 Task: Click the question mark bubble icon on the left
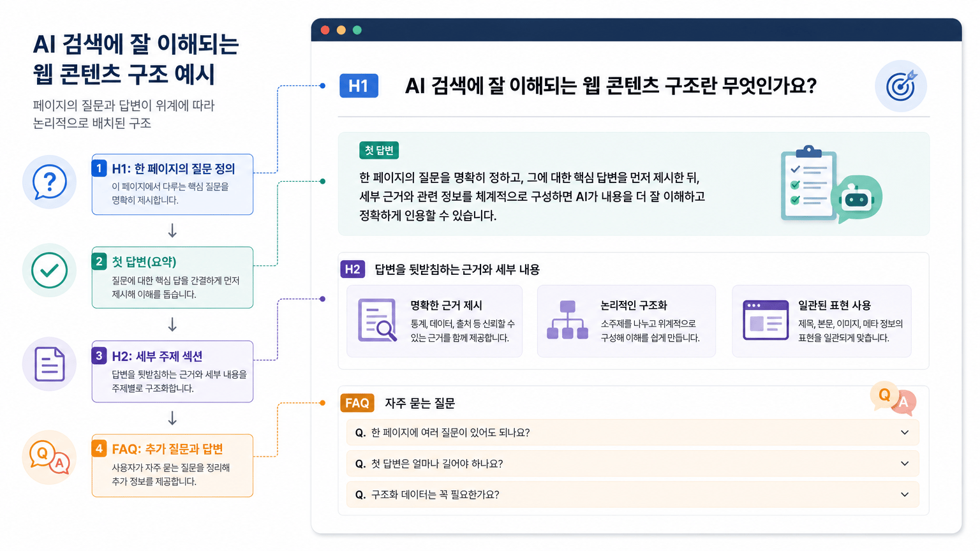tap(50, 182)
